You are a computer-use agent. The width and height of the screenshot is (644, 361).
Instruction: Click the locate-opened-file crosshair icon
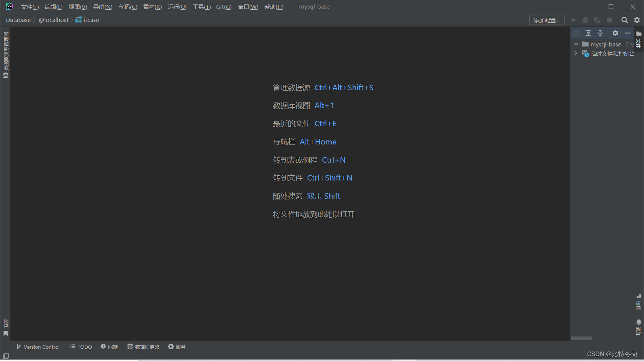click(576, 33)
